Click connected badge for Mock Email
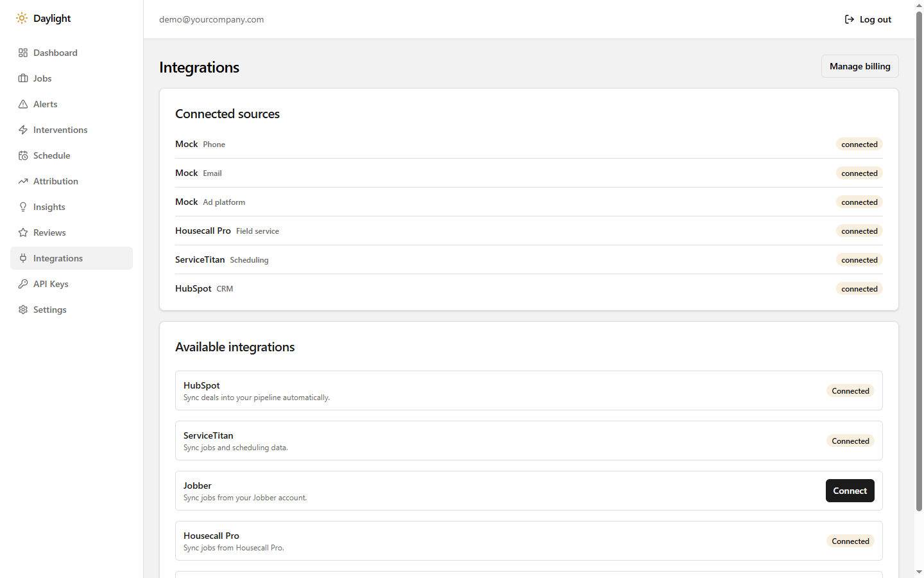 (x=859, y=173)
